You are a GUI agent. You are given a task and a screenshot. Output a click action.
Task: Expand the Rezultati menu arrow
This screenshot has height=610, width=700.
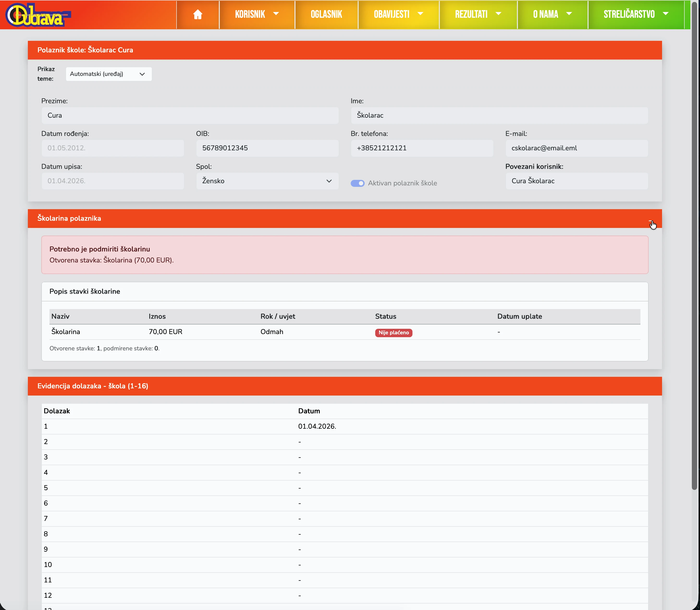[498, 14]
